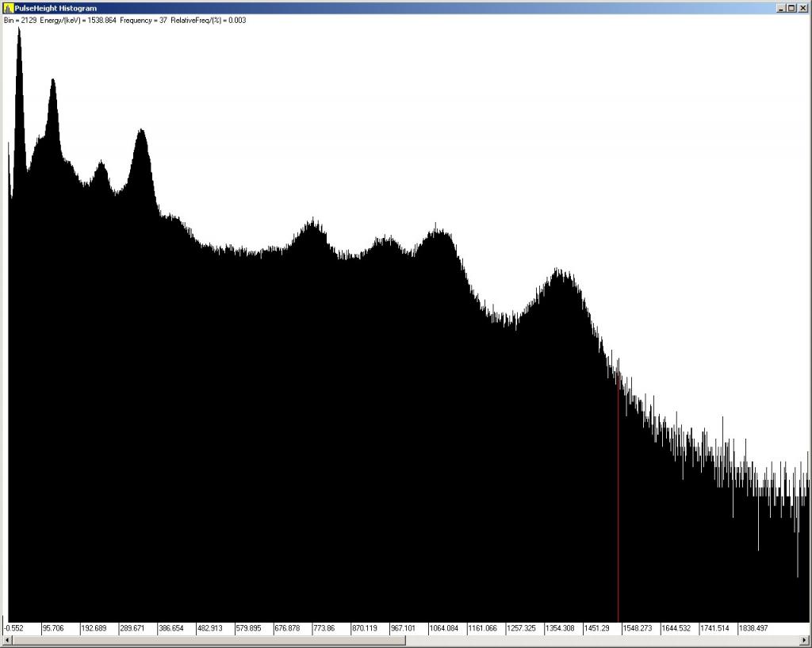The image size is (812, 648).
Task: Click the horizontal scrollbar right arrow
Action: [805, 641]
